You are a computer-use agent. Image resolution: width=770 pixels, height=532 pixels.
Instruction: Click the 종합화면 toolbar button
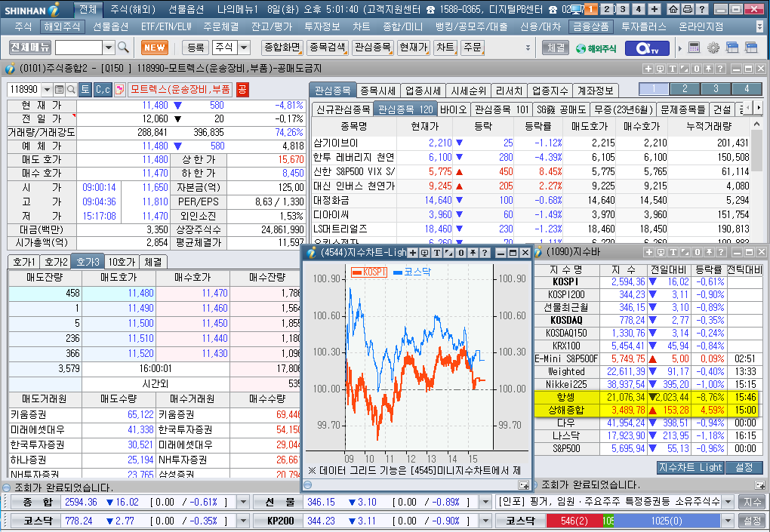(282, 48)
